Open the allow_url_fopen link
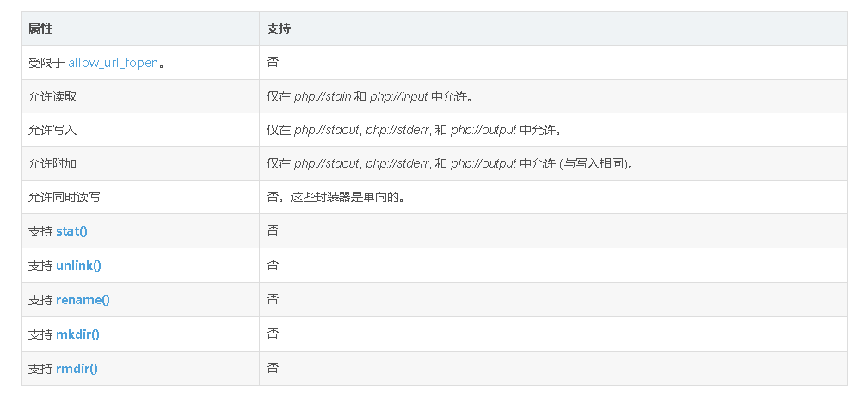 (114, 63)
